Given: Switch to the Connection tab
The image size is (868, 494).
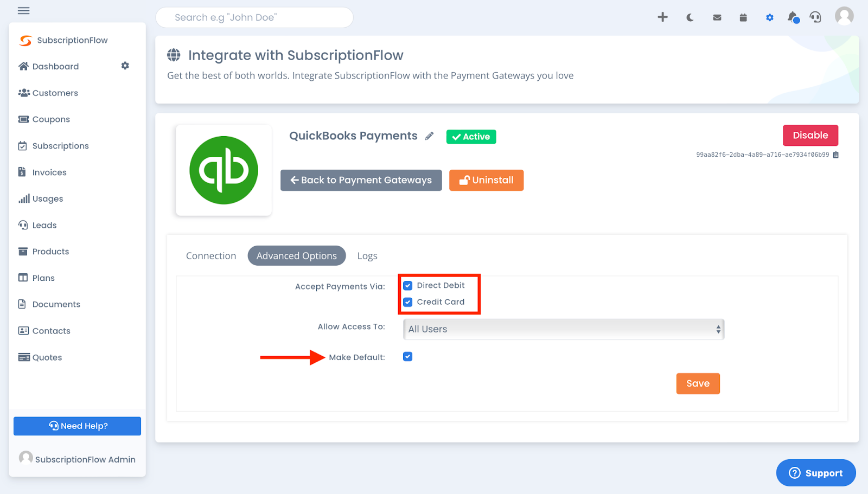Looking at the screenshot, I should tap(211, 256).
